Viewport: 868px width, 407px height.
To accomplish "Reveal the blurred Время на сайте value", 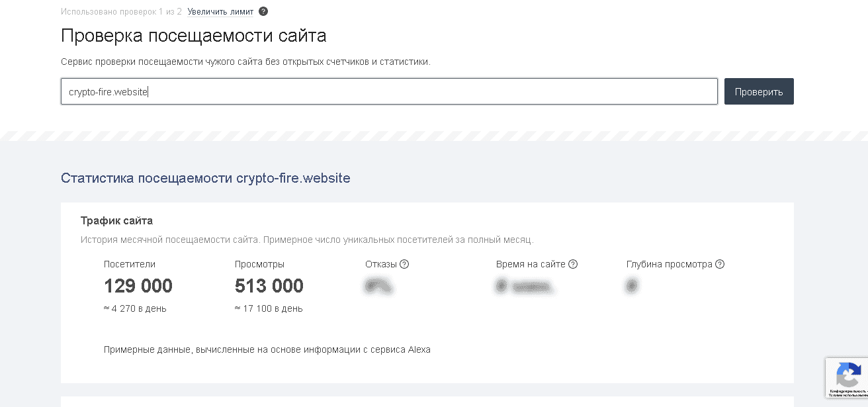I will [526, 285].
